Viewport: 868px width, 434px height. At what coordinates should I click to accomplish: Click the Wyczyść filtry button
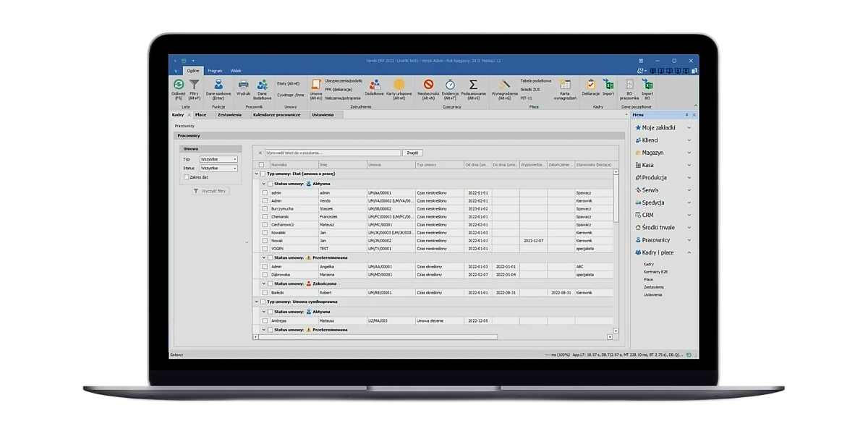pos(211,190)
